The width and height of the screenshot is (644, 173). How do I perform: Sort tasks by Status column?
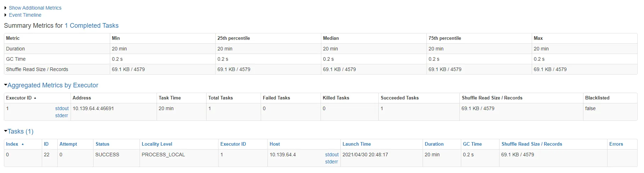click(x=102, y=144)
